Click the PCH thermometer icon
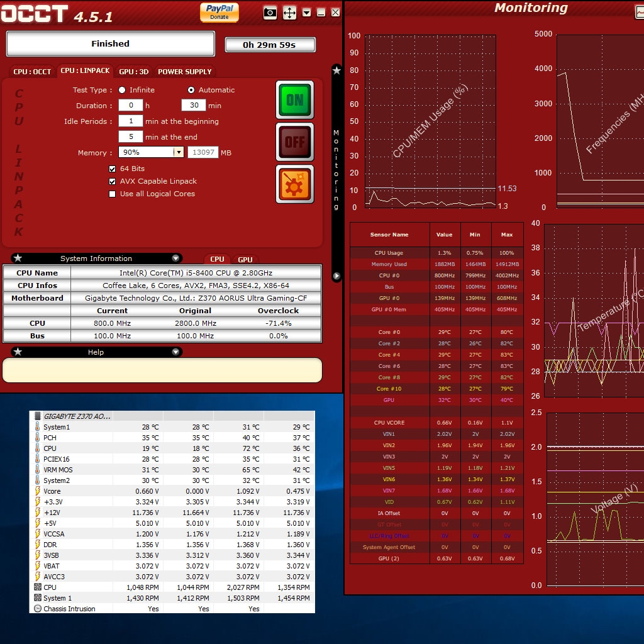The height and width of the screenshot is (644, 644). coord(37,437)
